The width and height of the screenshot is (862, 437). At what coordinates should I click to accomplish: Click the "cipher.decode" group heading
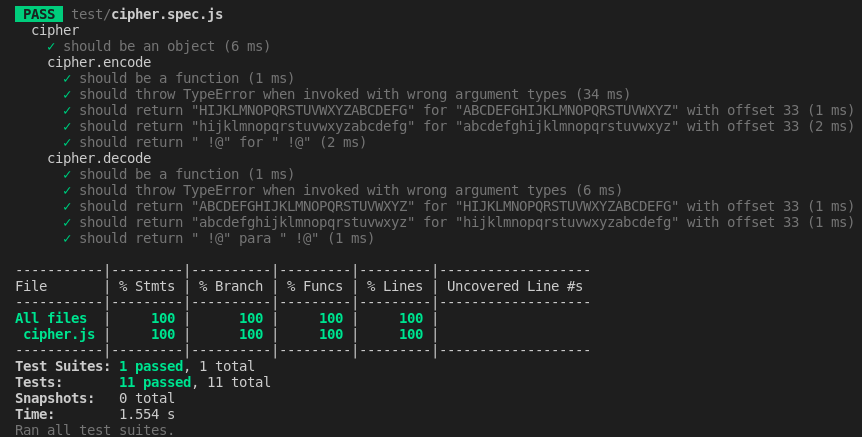tap(99, 158)
